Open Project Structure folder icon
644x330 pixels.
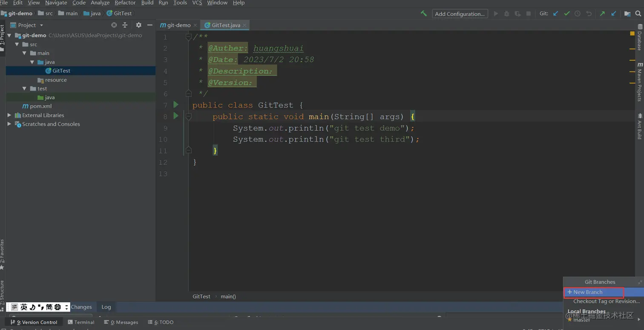click(627, 14)
